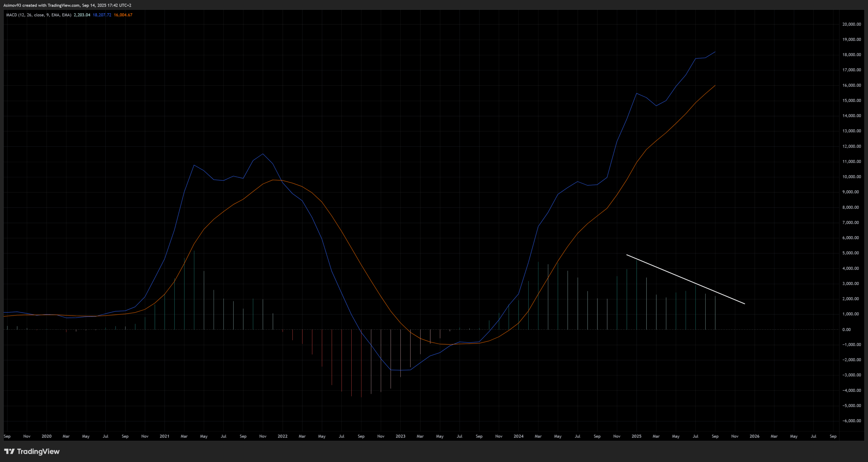The image size is (868, 462).
Task: Click the MACD (12, 26, close, 9, EMA, EMA) legend
Action: [39, 15]
